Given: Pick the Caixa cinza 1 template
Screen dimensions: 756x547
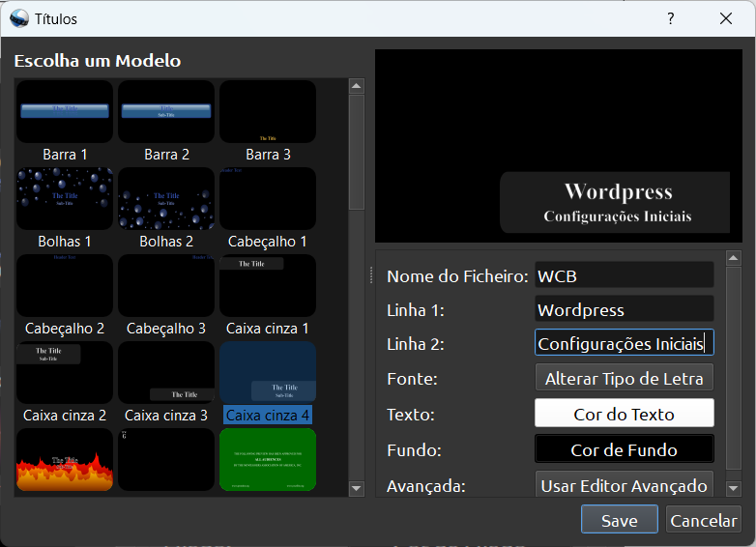Looking at the screenshot, I should click(x=268, y=286).
